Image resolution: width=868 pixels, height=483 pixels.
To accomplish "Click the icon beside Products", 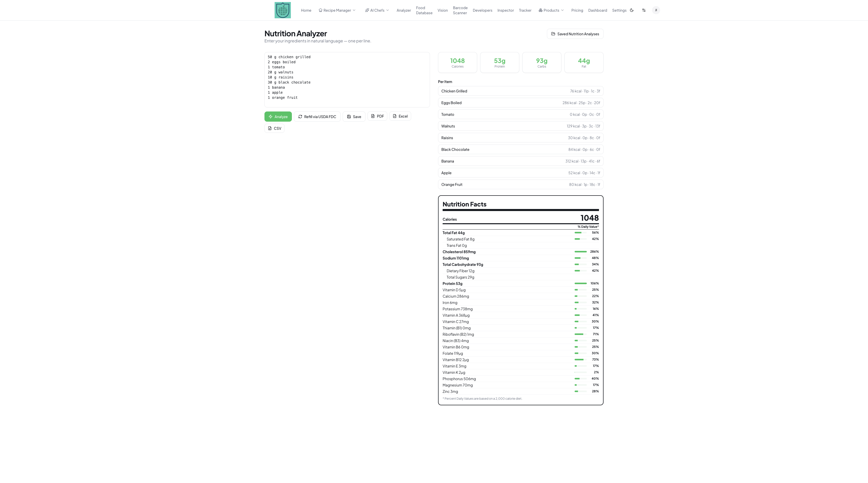I will coord(541,10).
